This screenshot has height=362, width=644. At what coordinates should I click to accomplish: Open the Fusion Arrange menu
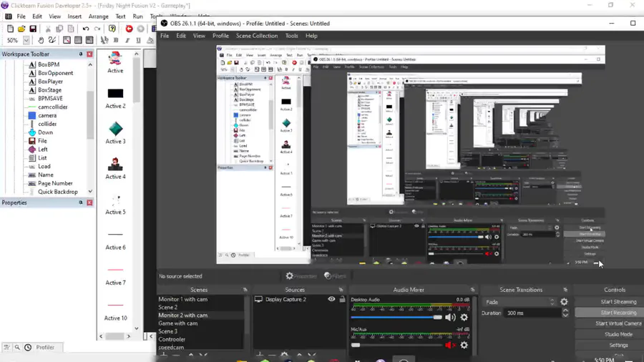(99, 16)
